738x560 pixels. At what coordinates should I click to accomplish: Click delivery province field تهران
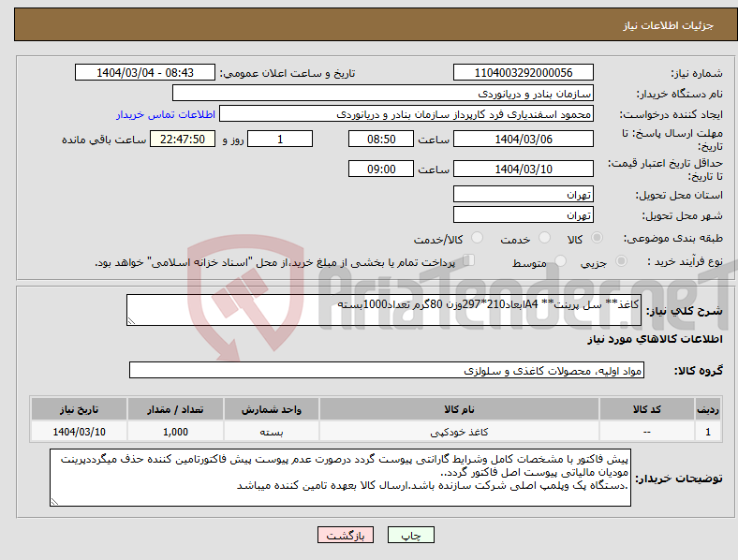point(524,194)
